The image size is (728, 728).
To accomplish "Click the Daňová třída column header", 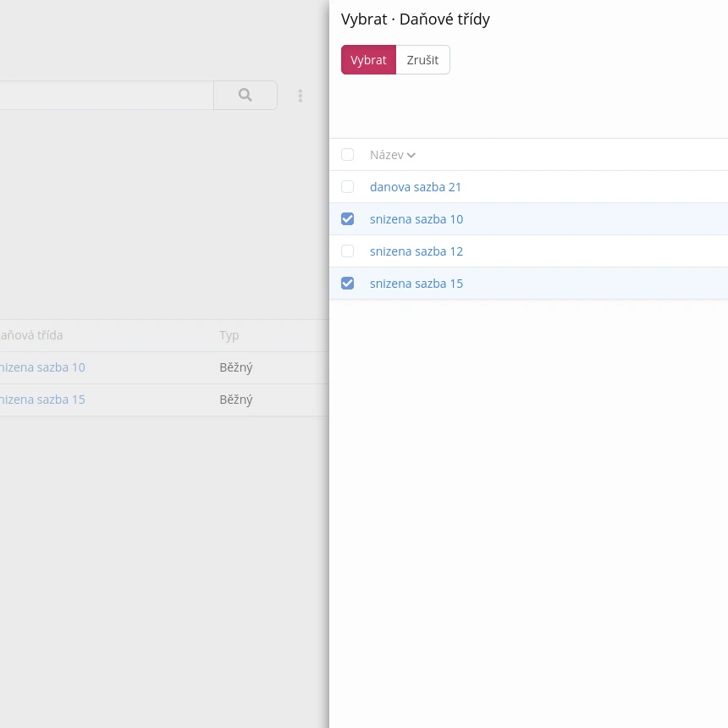I will coord(31,335).
